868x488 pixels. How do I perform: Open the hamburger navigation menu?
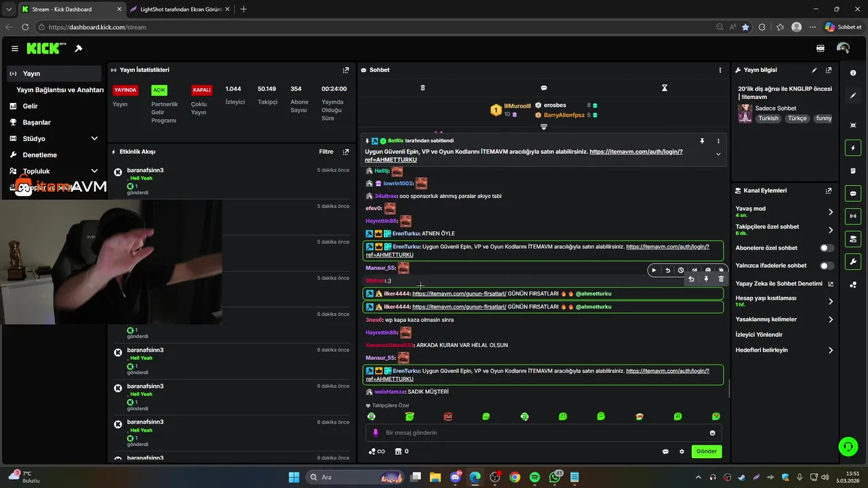point(15,49)
